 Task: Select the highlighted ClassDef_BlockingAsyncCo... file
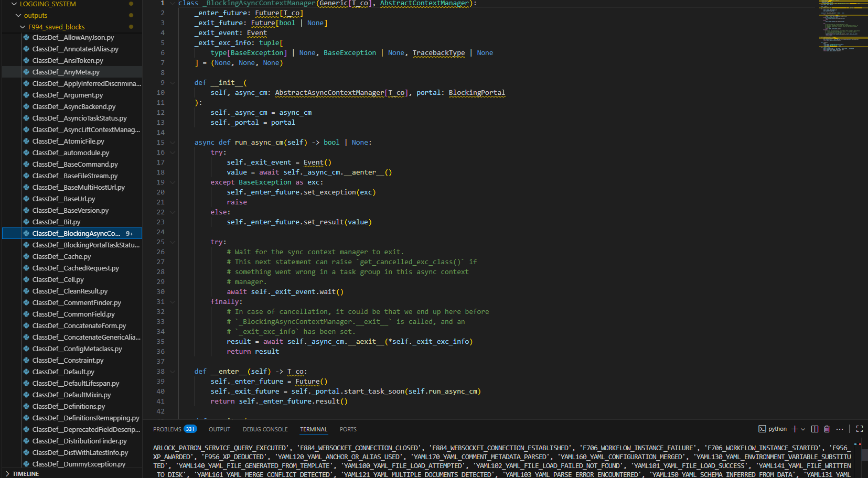point(72,233)
